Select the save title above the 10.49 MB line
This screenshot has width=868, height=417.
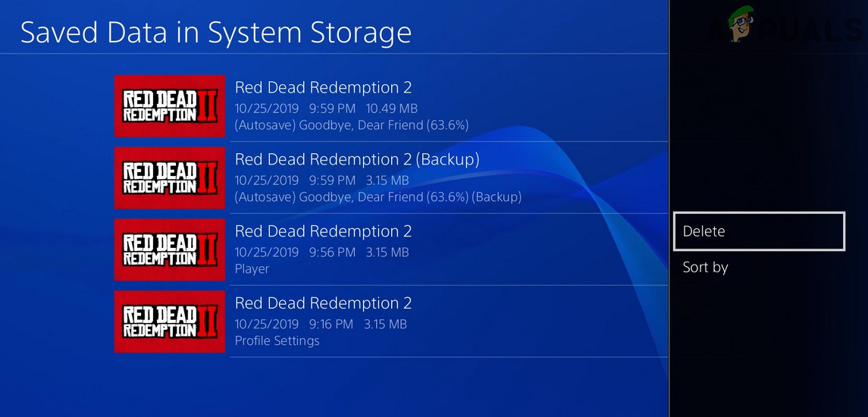click(x=323, y=88)
